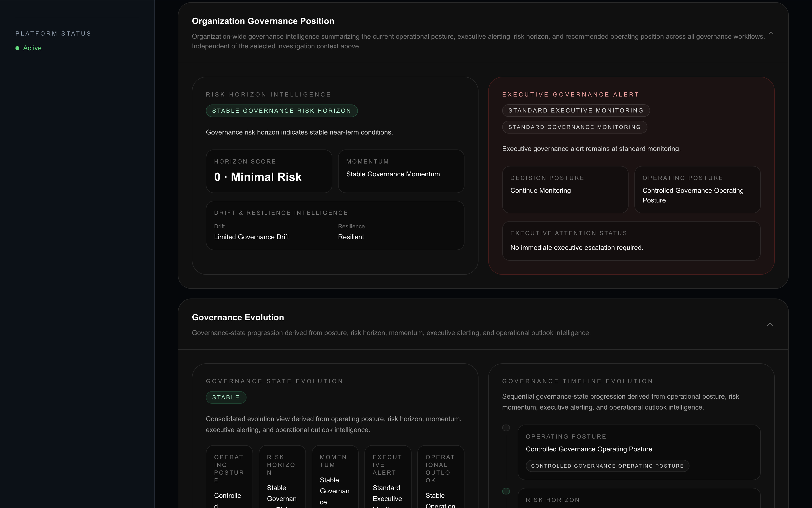Screen dimensions: 812x508
Task: Click the Standard Executive Monitoring badge
Action: pyautogui.click(x=576, y=111)
